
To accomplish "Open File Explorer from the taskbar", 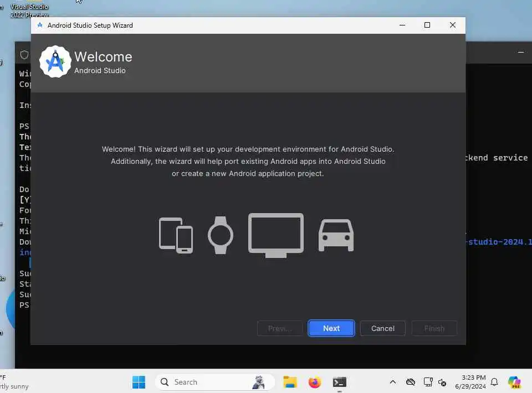I will click(290, 382).
